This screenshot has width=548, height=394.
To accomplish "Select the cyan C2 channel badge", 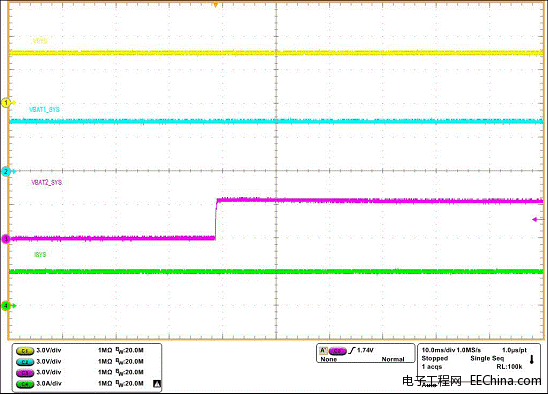I will (25, 362).
